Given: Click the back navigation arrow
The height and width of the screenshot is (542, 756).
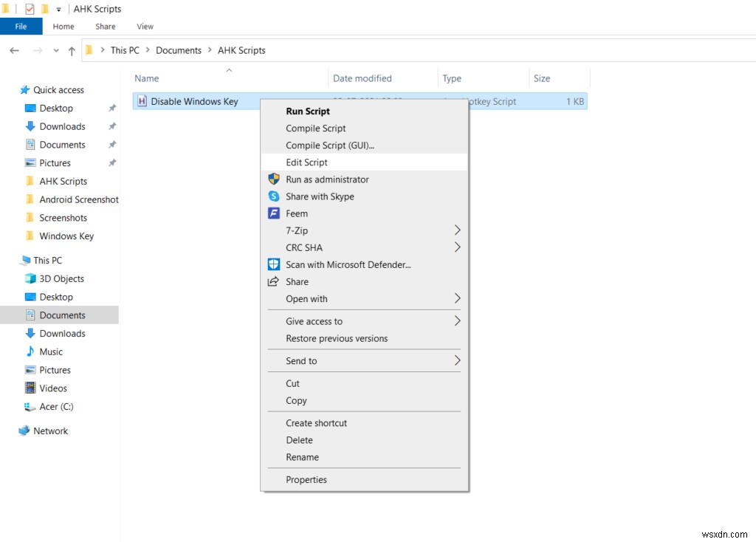Looking at the screenshot, I should (x=14, y=50).
